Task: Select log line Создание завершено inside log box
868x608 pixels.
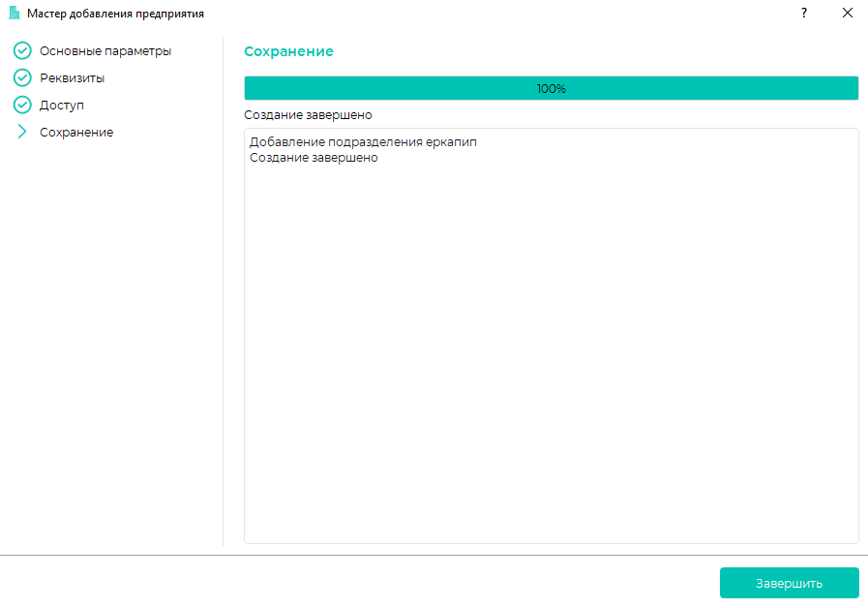Action: tap(314, 158)
